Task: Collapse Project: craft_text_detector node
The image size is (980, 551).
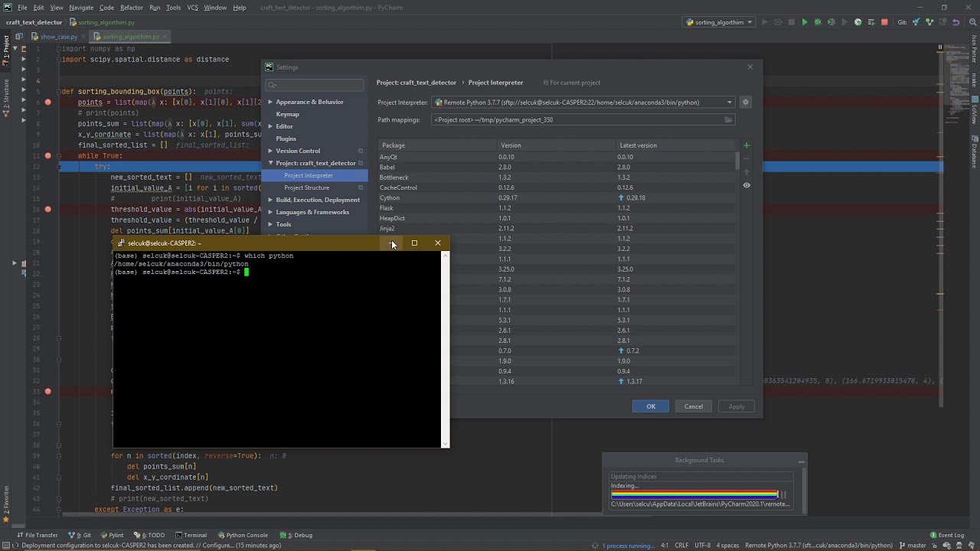Action: point(270,163)
